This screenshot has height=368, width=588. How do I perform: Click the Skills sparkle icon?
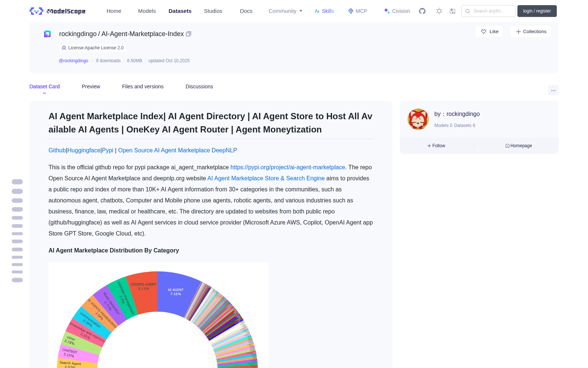click(317, 11)
